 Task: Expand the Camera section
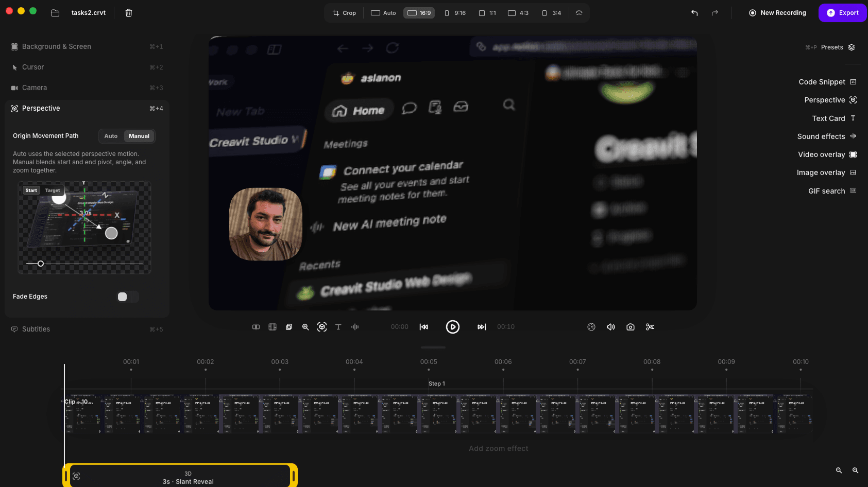pos(87,88)
